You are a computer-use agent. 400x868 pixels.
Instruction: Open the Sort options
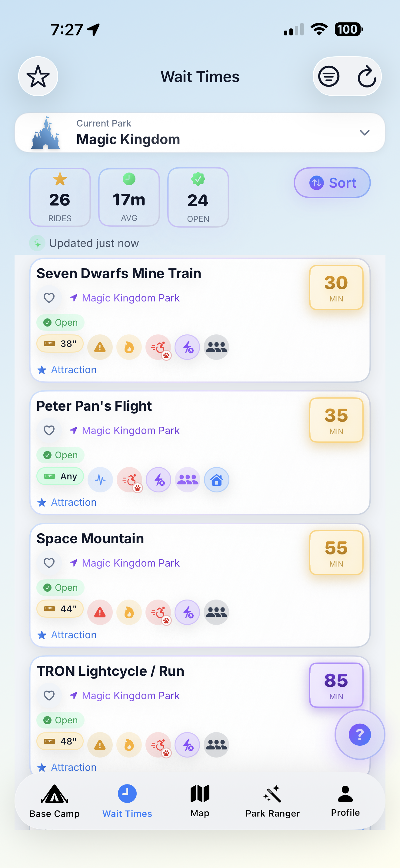[332, 182]
